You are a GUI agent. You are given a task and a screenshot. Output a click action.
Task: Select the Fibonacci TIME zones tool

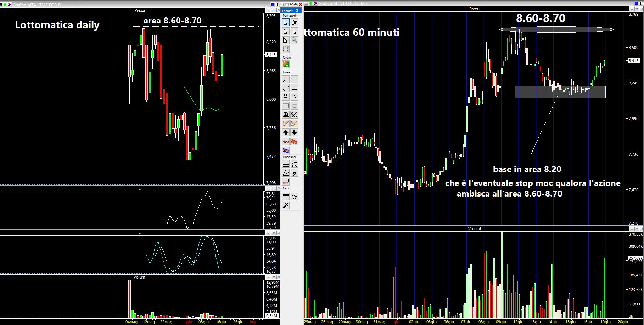[x=286, y=182]
